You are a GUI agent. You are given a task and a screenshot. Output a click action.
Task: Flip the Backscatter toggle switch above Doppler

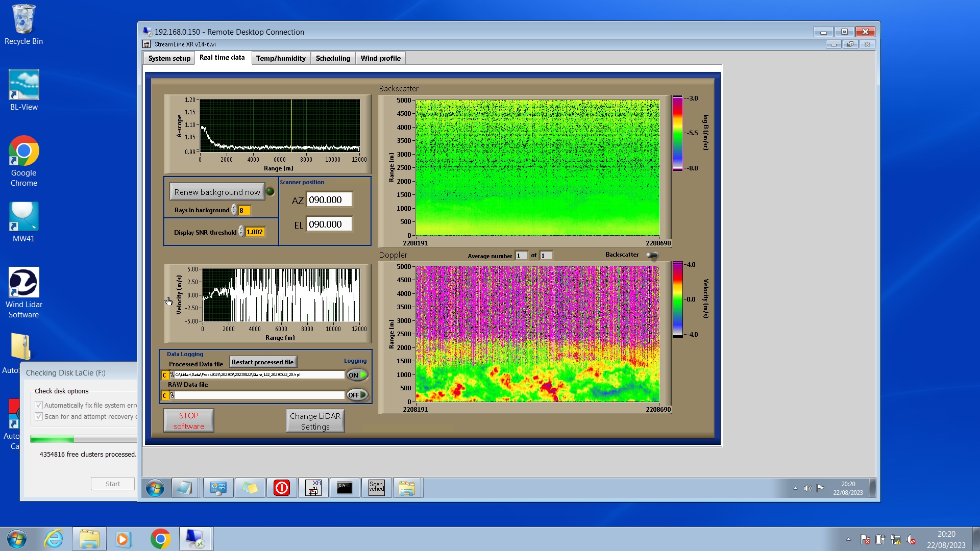652,255
